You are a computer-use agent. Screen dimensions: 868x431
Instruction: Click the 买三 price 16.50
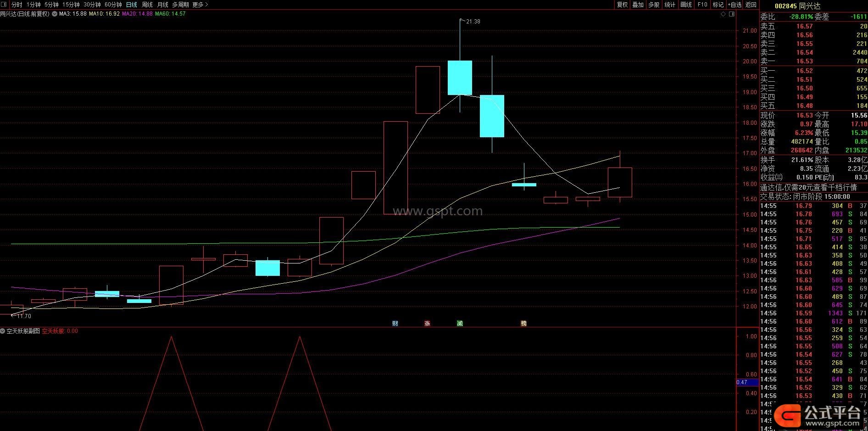point(804,88)
